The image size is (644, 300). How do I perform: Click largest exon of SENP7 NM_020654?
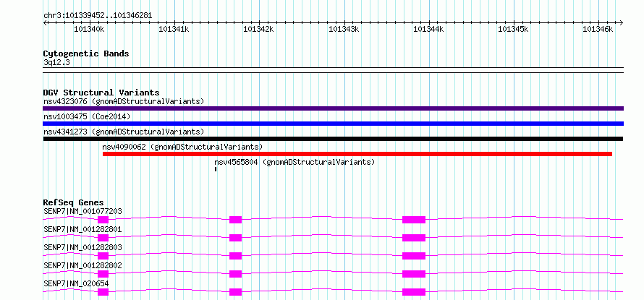pos(414,292)
